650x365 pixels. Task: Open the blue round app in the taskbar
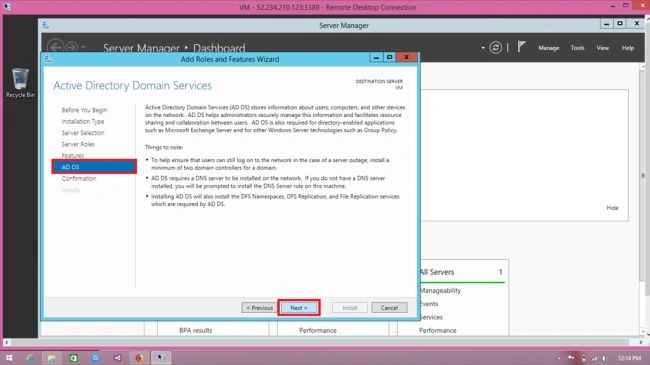[95, 358]
